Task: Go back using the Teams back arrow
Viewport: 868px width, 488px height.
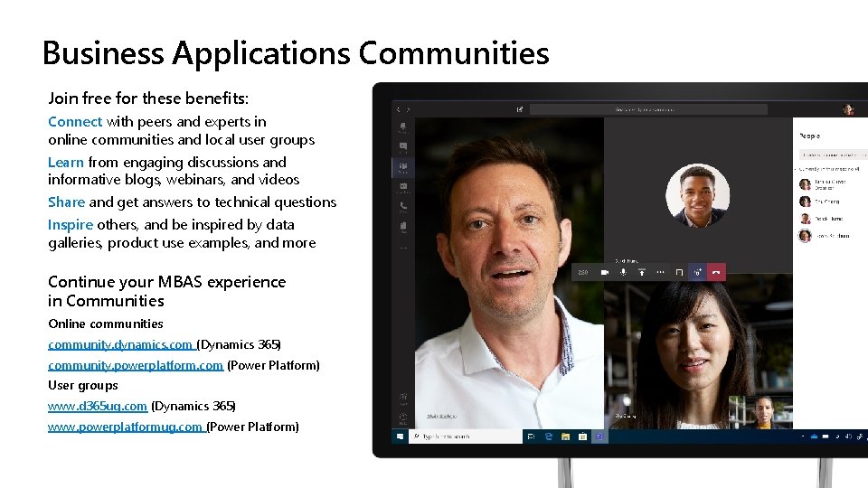Action: point(398,109)
